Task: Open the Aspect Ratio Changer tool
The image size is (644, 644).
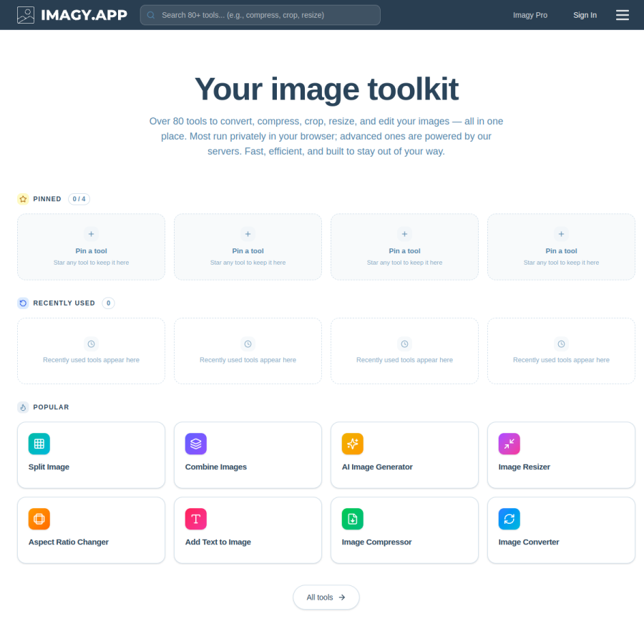Action: tap(91, 530)
